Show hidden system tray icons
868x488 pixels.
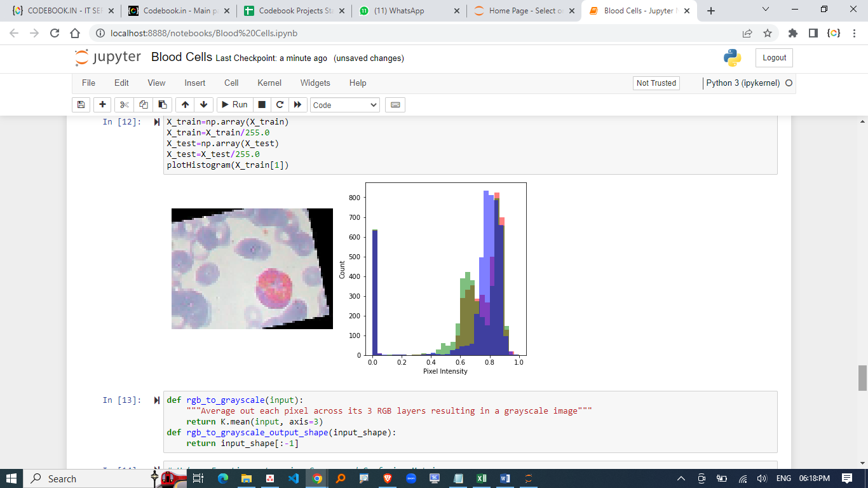tap(681, 478)
